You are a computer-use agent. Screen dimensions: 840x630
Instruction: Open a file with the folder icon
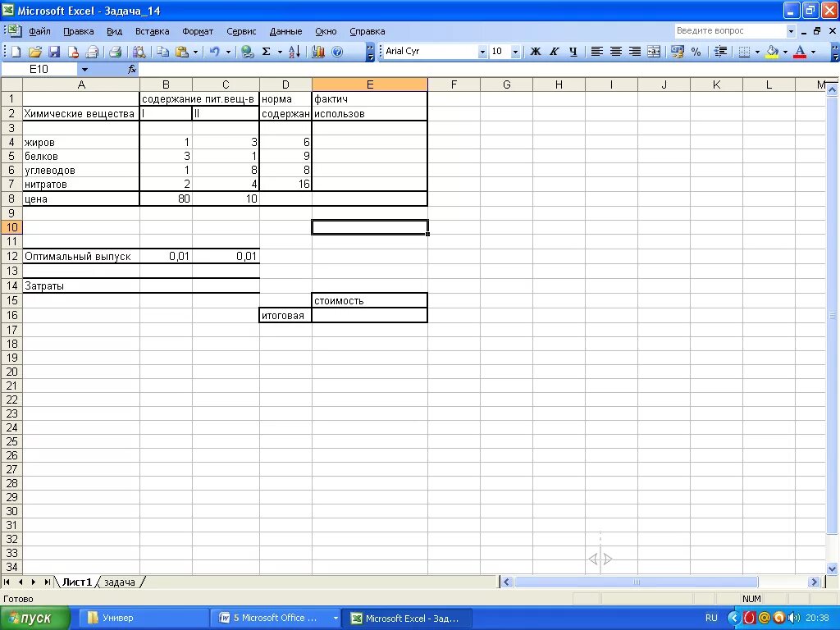[34, 52]
